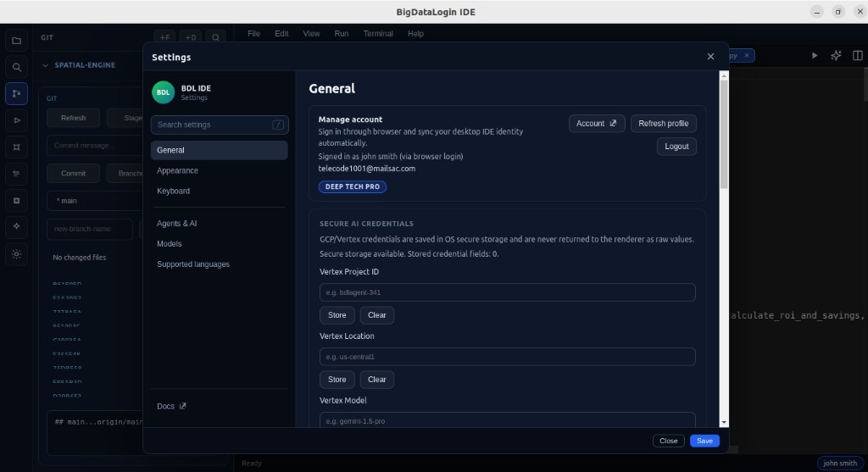Open the Edit menu
The width and height of the screenshot is (868, 472).
(281, 34)
